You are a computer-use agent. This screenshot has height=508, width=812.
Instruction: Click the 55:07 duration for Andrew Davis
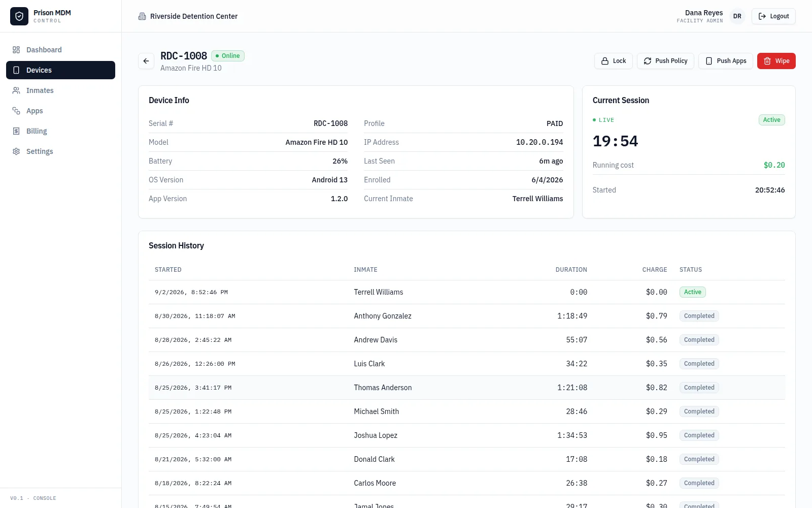577,340
